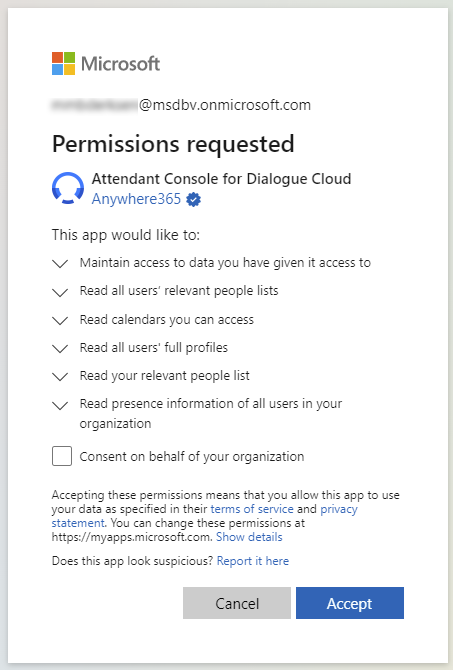Click the Attendant Console app headset icon

pos(68,188)
